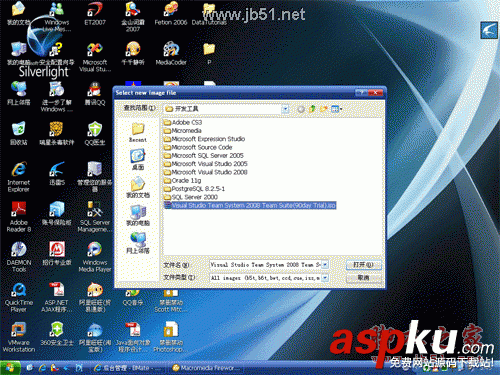Select the Microsoft Visual Studio 2005 folder
The image size is (500, 375).
(x=206, y=164)
